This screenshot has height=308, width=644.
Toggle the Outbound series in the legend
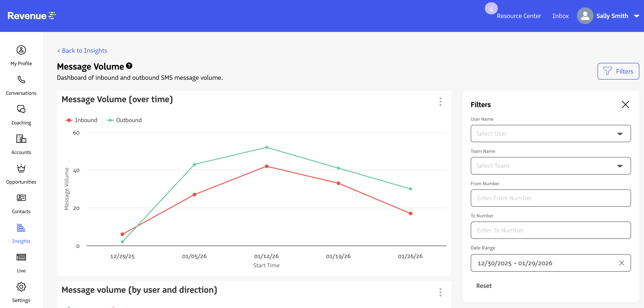point(124,120)
